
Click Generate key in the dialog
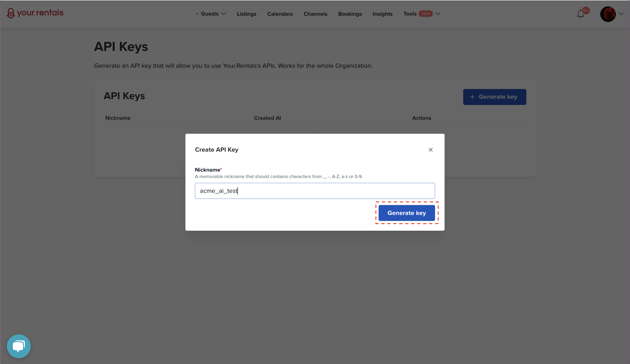tap(406, 213)
